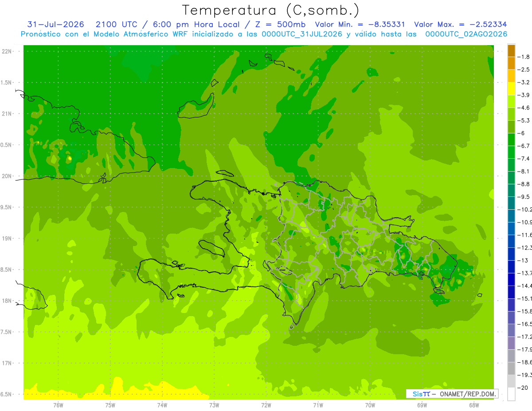Click the '17N' latitude axis label
The image size is (532, 411).
click(x=8, y=363)
